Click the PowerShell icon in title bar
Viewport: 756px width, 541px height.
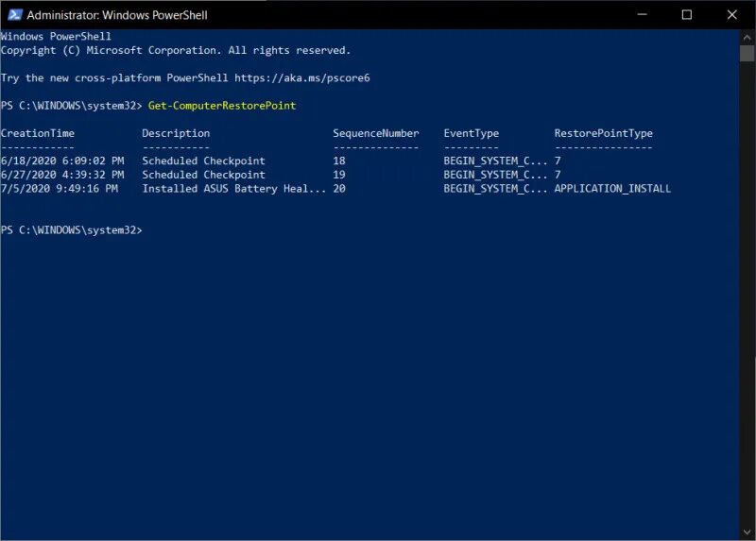[15, 15]
